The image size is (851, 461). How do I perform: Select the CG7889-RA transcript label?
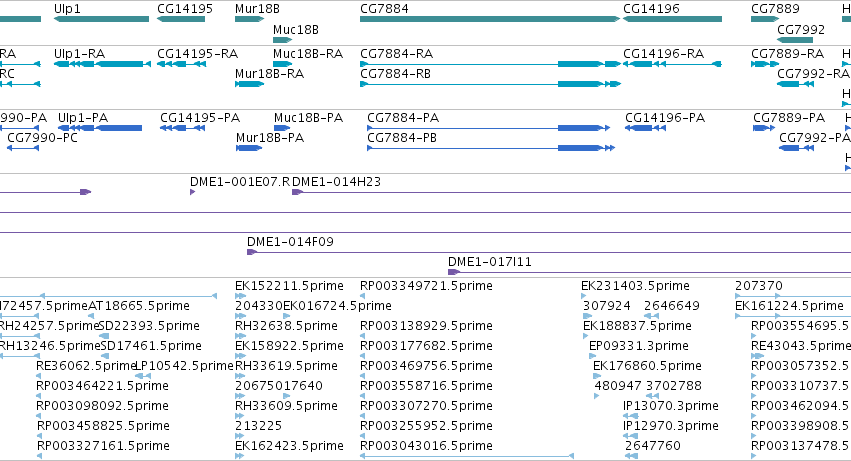tap(788, 54)
